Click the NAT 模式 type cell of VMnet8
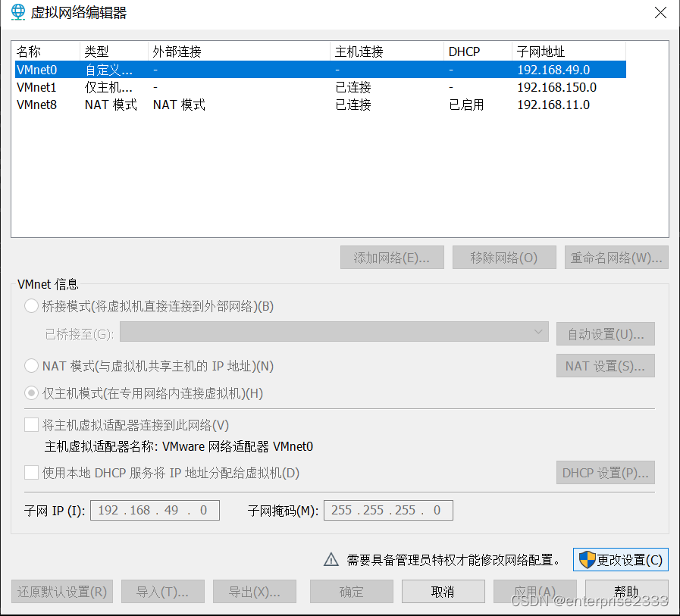Image resolution: width=680 pixels, height=616 pixels. coord(111,105)
